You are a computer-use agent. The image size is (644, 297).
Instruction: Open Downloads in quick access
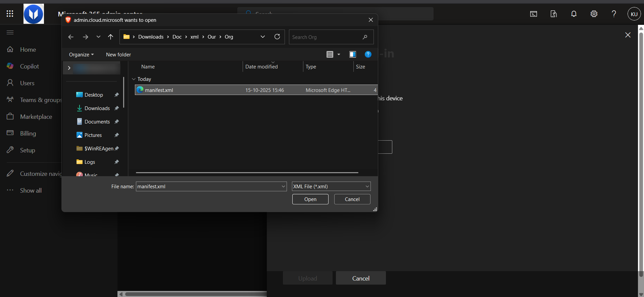click(x=97, y=108)
